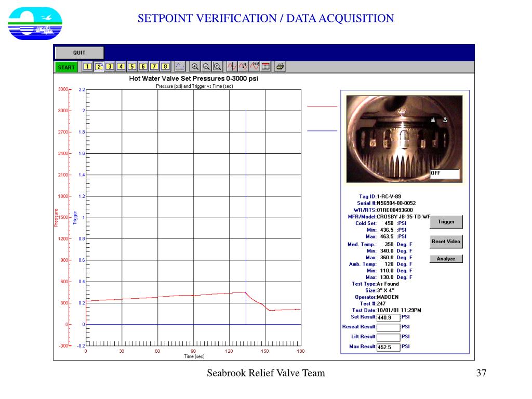Viewport: 532px width, 399px height.
Task: Click the Trigger button
Action: click(446, 222)
